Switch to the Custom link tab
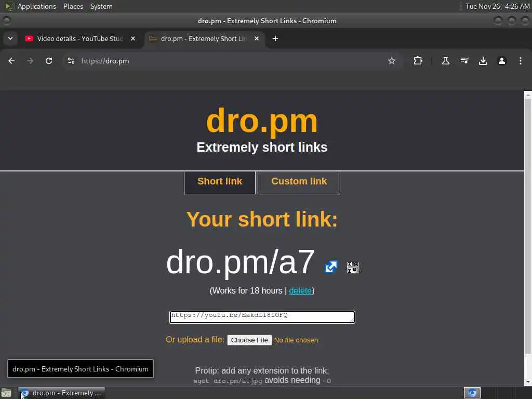 coord(299,182)
